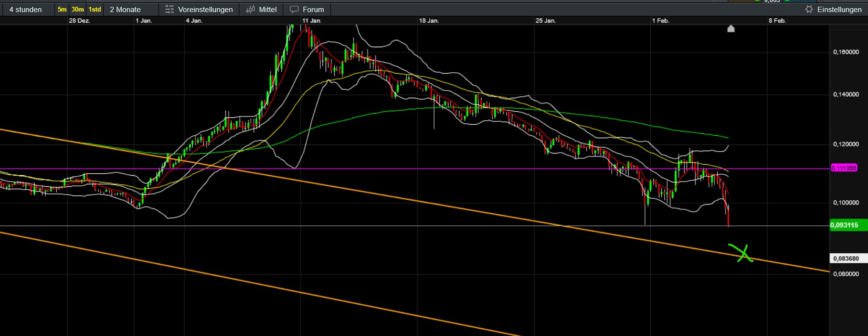The image size is (868, 336).
Task: Click the 18 Jan. date axis label
Action: [429, 21]
